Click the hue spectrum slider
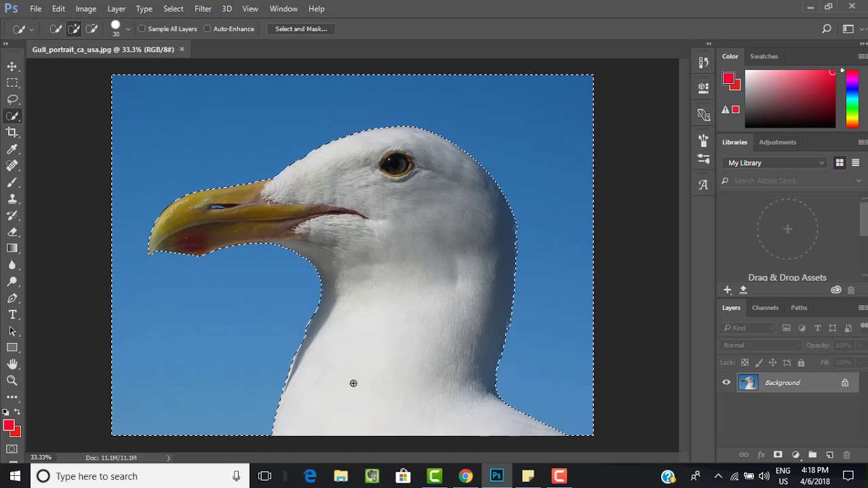Viewport: 868px width, 488px height. 852,99
